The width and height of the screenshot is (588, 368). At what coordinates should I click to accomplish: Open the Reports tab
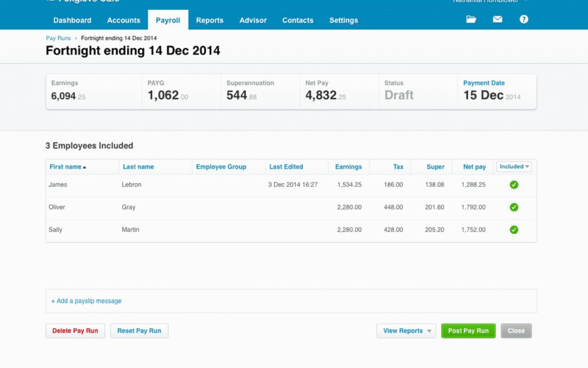(x=210, y=20)
